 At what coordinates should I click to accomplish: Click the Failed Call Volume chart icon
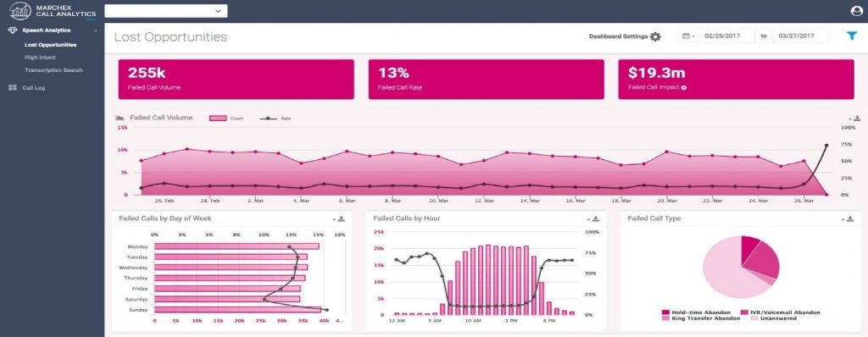(x=120, y=118)
